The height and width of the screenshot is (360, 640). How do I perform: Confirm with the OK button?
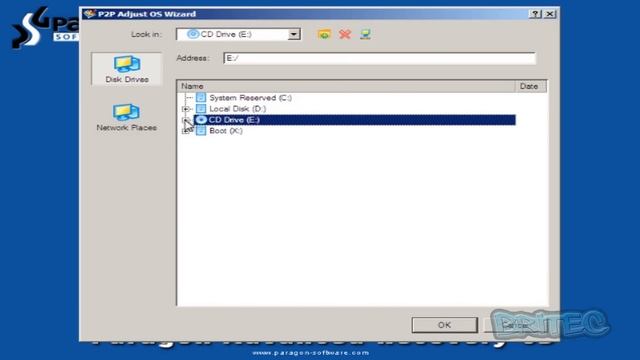(444, 325)
